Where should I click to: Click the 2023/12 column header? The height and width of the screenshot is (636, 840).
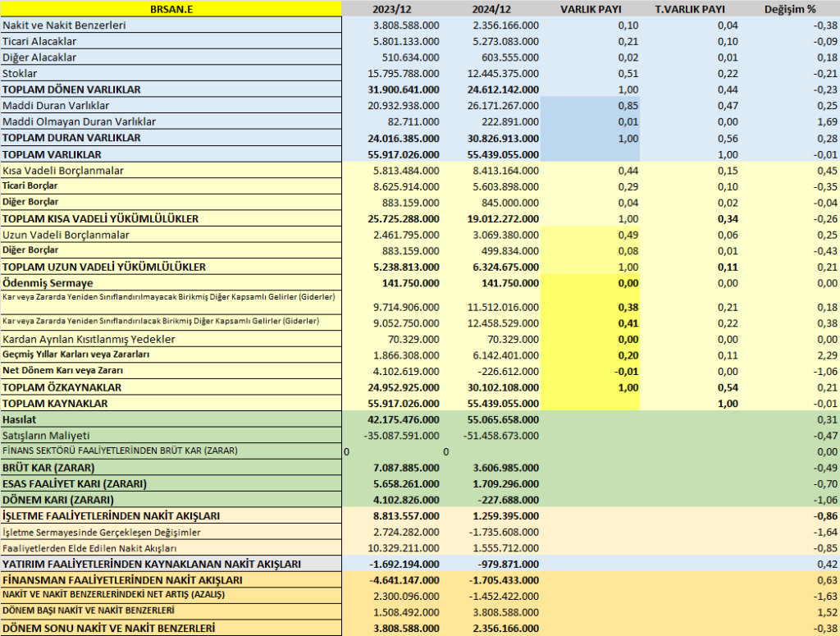(391, 9)
